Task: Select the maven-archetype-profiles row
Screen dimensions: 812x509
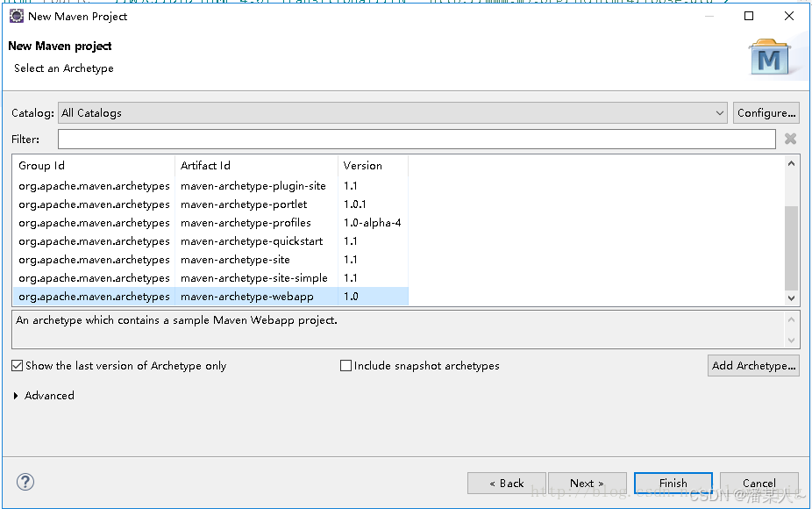Action: [x=210, y=223]
